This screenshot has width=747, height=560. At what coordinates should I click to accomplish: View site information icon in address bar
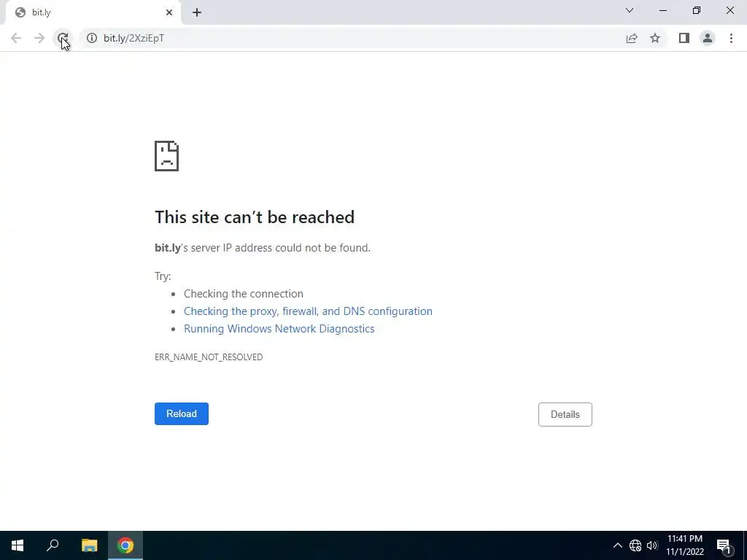click(91, 38)
